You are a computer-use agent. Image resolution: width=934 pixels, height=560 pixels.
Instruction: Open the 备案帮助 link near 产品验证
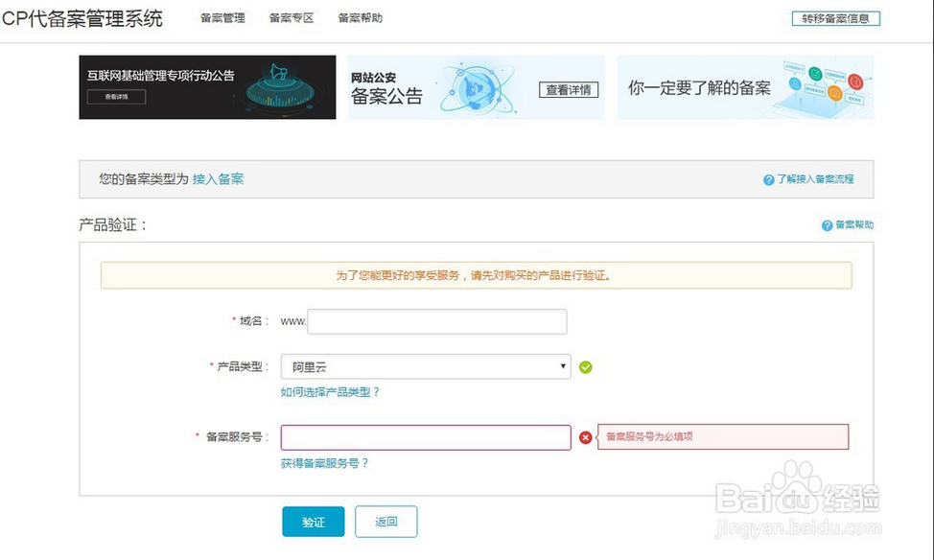pyautogui.click(x=854, y=224)
